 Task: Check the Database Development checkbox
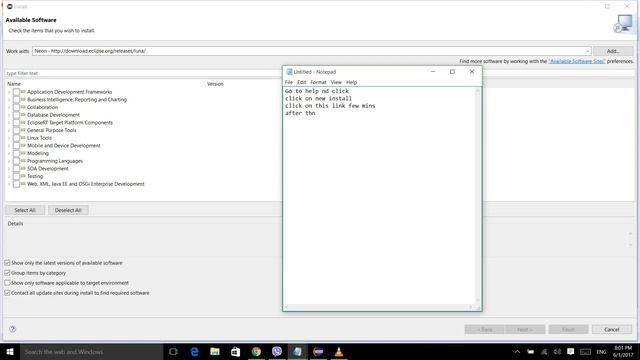click(16, 115)
